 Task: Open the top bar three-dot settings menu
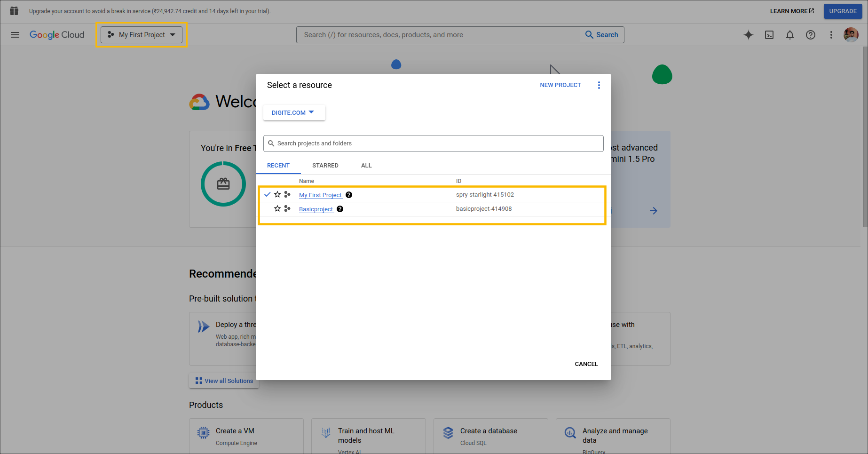[831, 35]
